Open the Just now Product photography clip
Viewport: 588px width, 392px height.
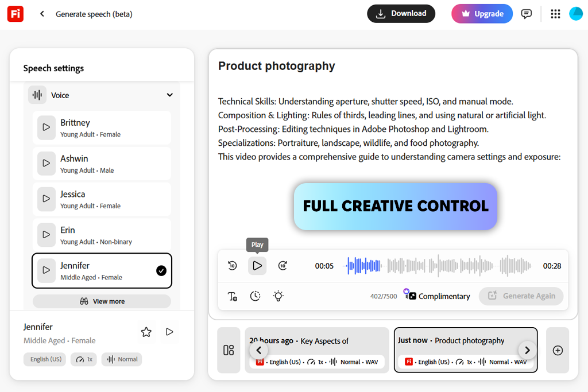(466, 350)
